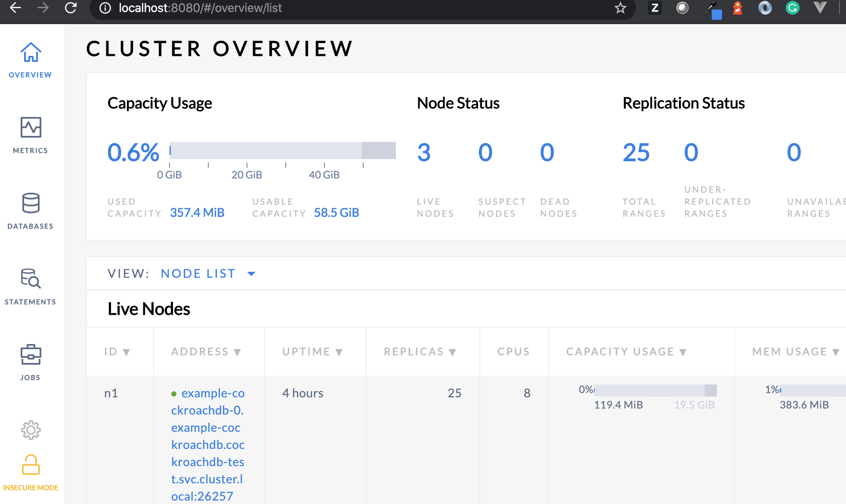Click the Insecure Mode label

31,488
